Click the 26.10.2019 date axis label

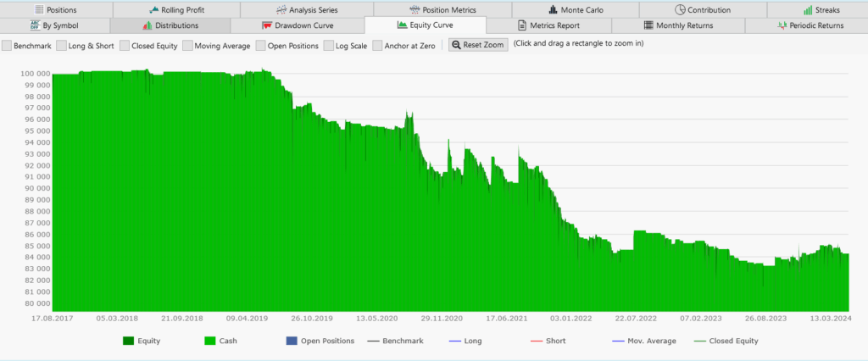312,319
